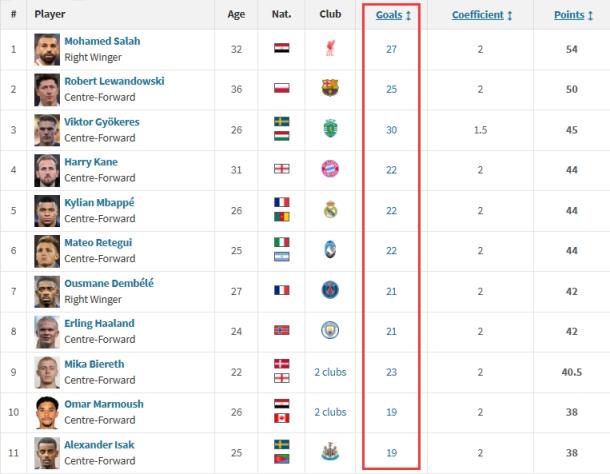Click the Manchester City club crest
The width and height of the screenshot is (610, 474).
click(x=330, y=330)
